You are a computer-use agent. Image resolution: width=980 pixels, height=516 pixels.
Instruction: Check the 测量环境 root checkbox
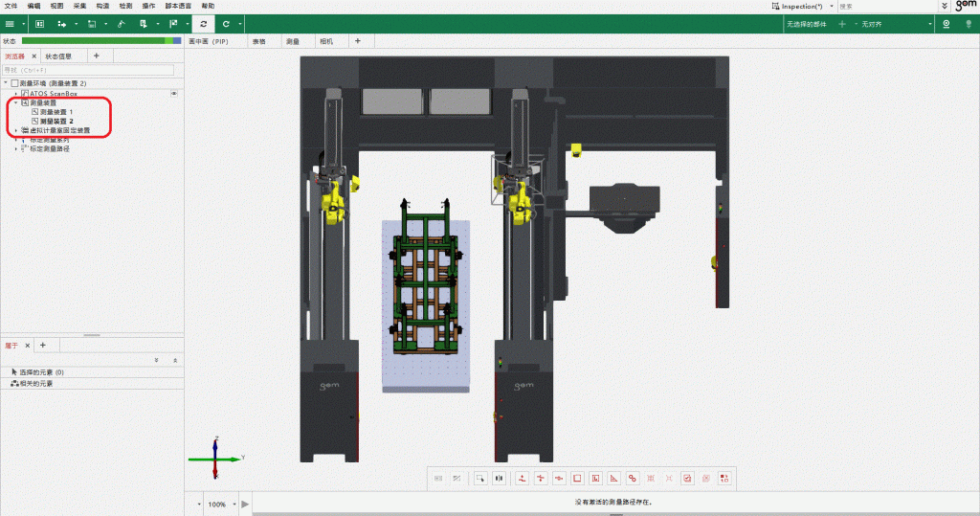14,83
